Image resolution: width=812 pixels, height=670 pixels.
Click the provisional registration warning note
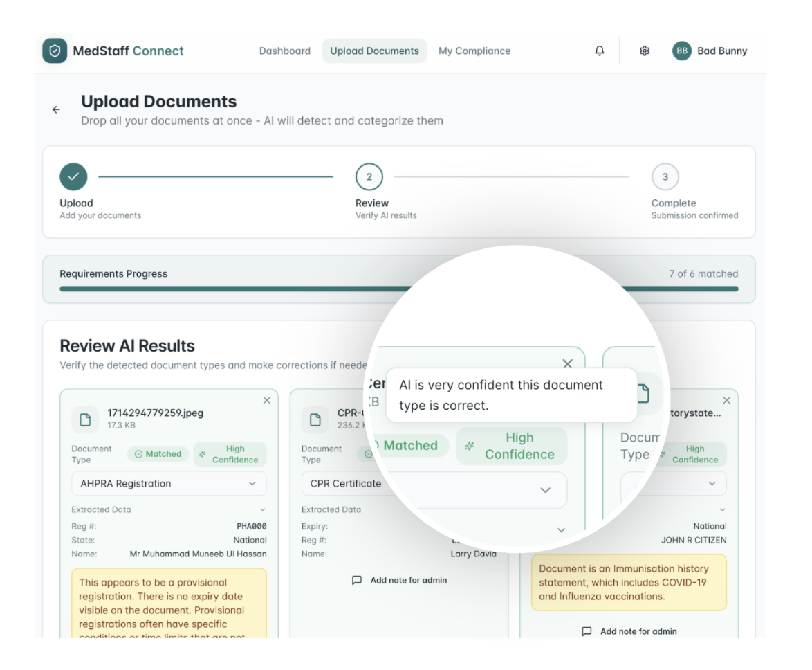click(169, 604)
